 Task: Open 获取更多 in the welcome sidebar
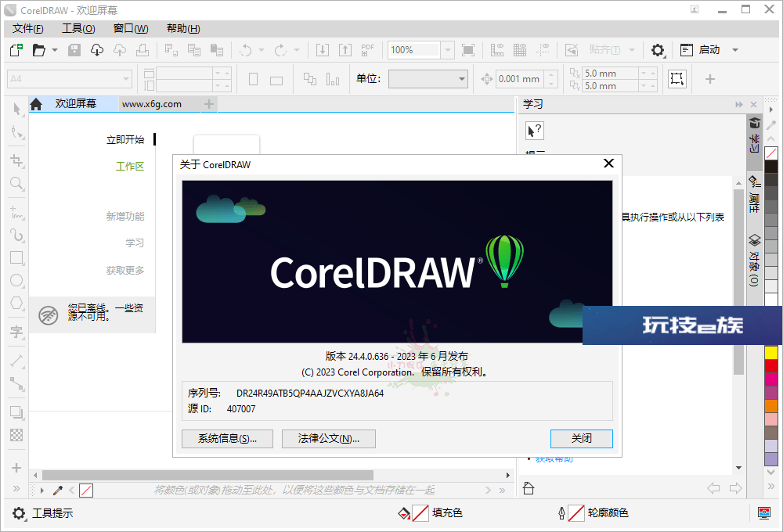tap(125, 271)
